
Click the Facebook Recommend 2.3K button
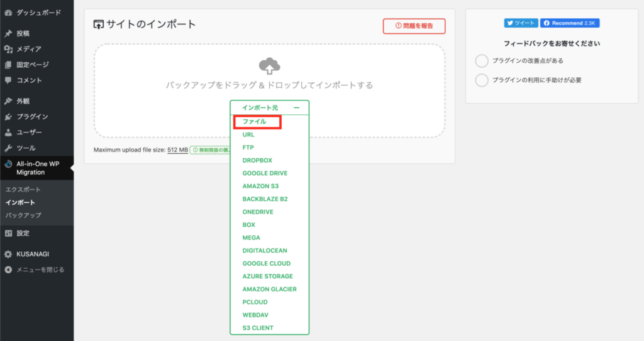[x=570, y=23]
